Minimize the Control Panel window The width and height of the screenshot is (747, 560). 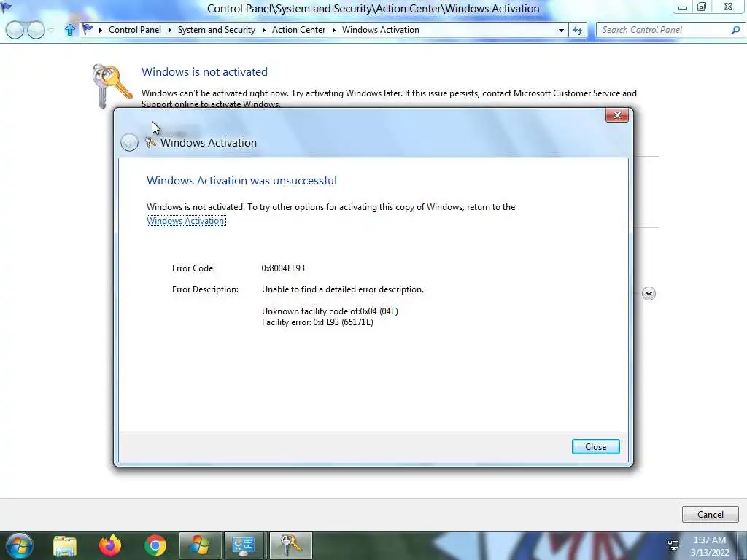[682, 7]
